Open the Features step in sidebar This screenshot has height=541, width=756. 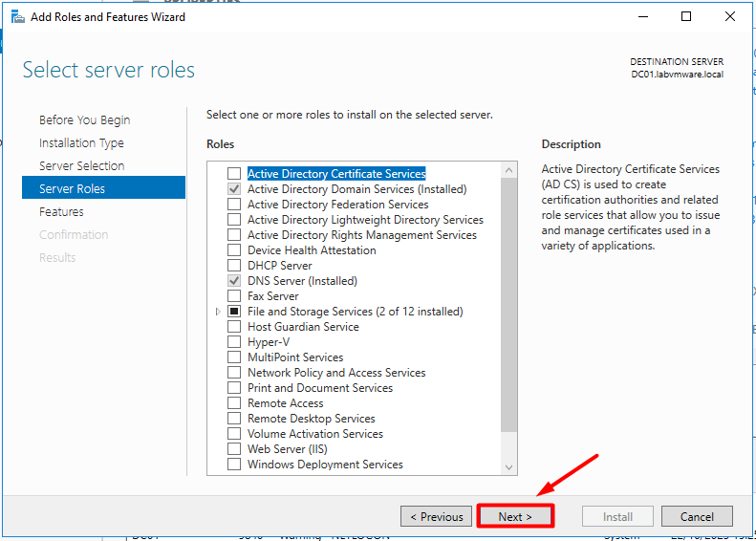(61, 212)
